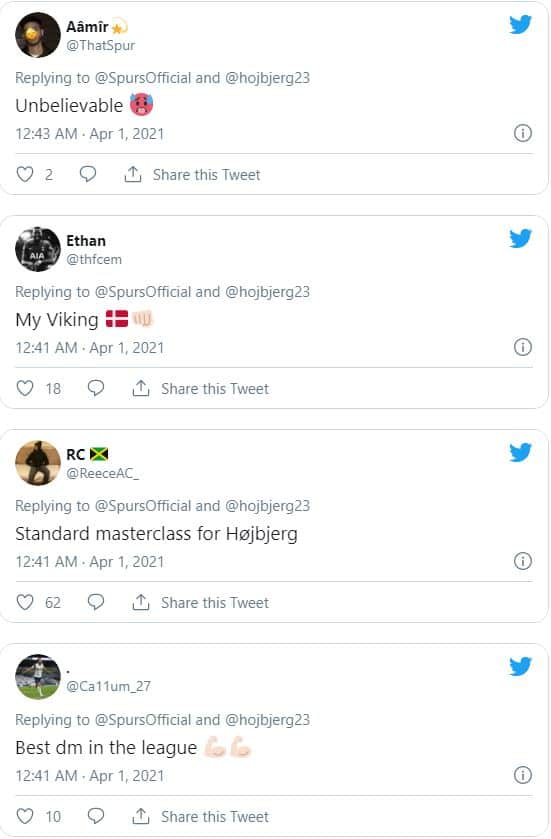Screen dimensions: 551x839
Task: Open the 12:43 AM · Apr 1, 2021 timestamp
Action: [x=89, y=134]
